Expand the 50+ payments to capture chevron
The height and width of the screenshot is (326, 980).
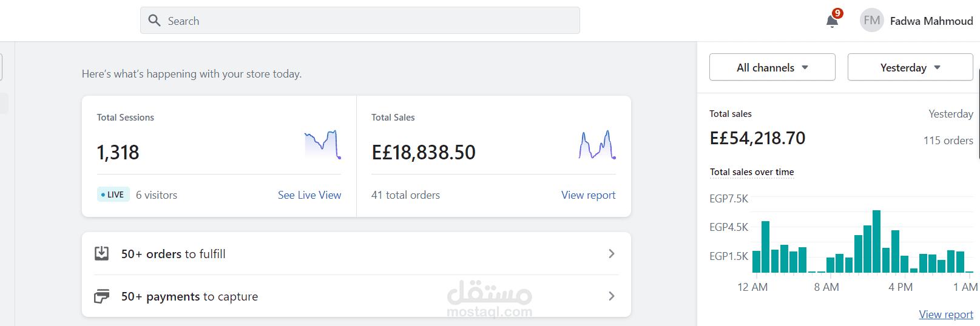click(x=611, y=296)
